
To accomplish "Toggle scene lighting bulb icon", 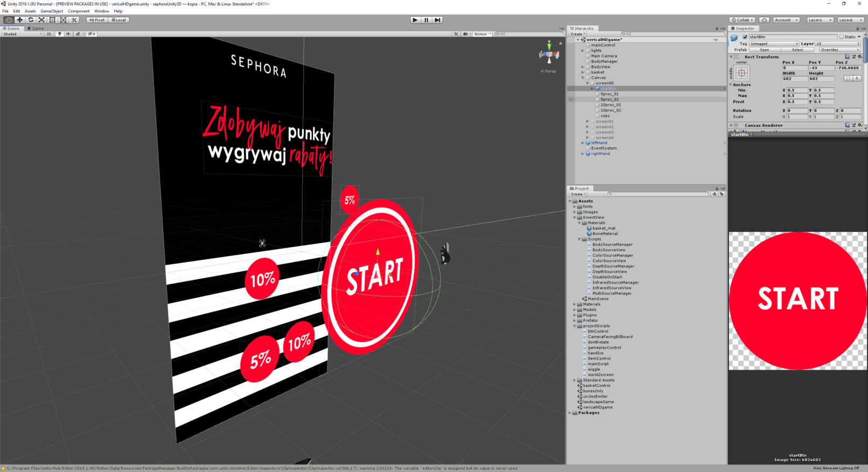I will click(x=60, y=34).
